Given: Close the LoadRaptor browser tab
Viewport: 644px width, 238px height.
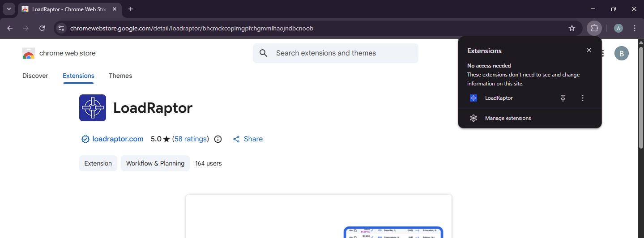Looking at the screenshot, I should 114,9.
